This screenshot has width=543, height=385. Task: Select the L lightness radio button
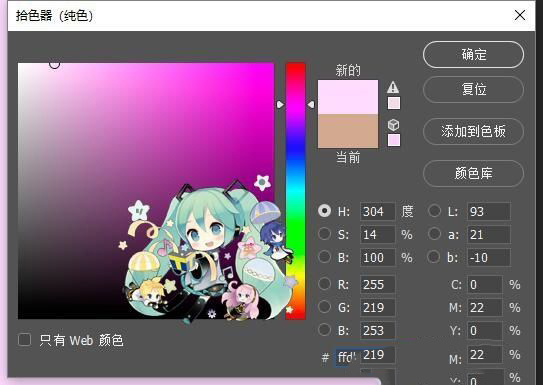tap(434, 211)
